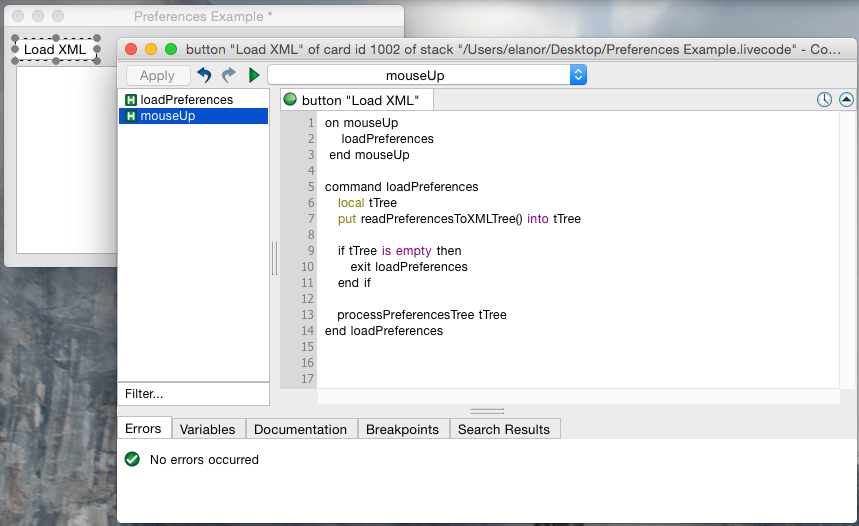Click the H icon beside mouseUp

[130, 116]
